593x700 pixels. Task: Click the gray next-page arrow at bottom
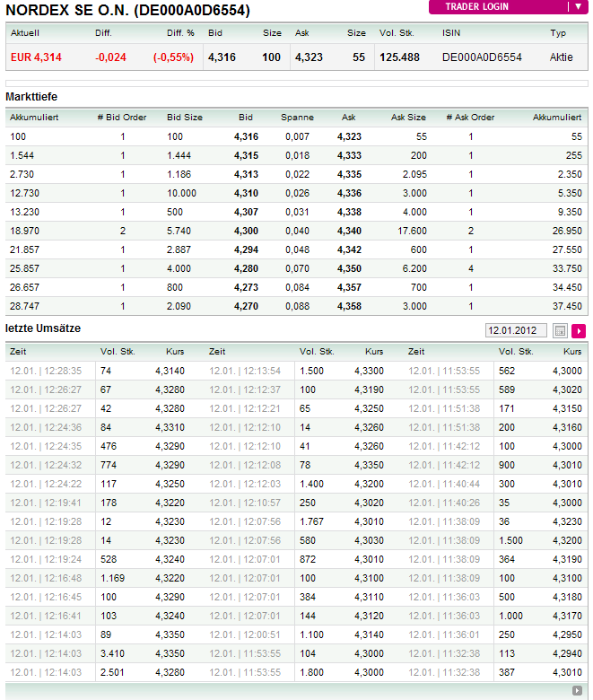point(577,690)
